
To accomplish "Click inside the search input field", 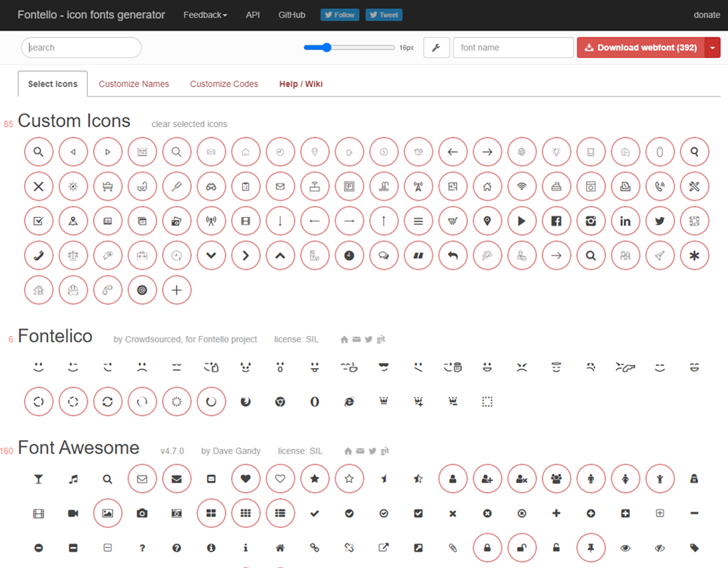I will click(81, 47).
